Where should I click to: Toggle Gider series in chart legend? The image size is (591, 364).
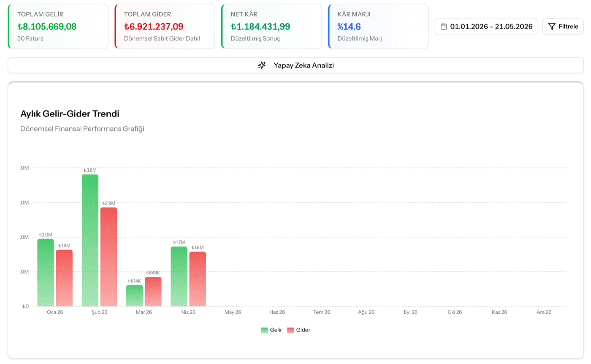point(298,330)
